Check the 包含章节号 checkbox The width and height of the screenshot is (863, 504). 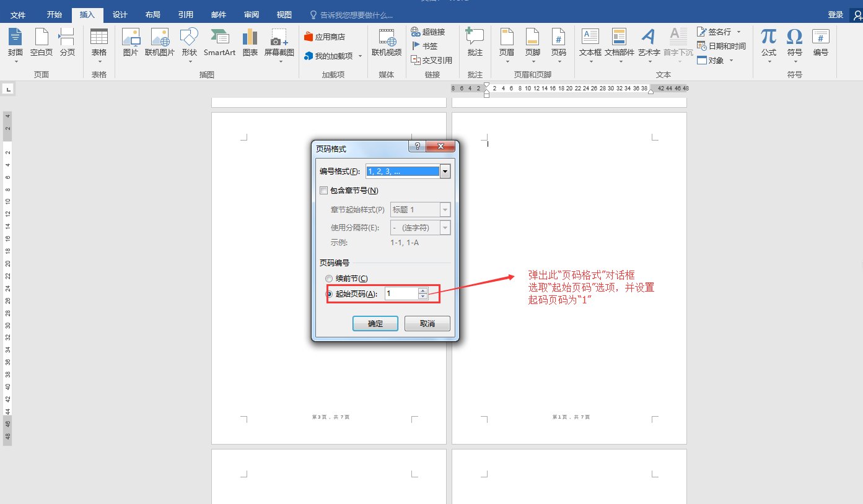323,190
